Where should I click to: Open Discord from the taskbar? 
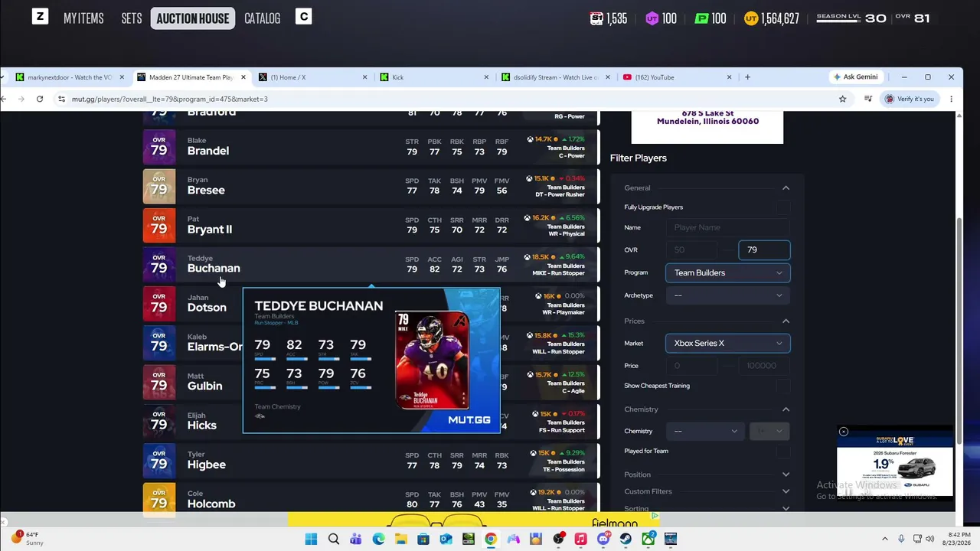(603, 540)
